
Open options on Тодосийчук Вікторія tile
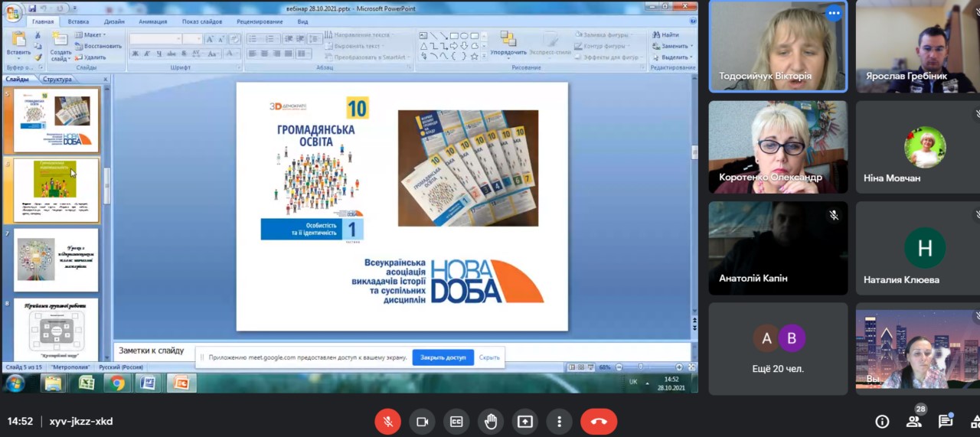tap(834, 13)
